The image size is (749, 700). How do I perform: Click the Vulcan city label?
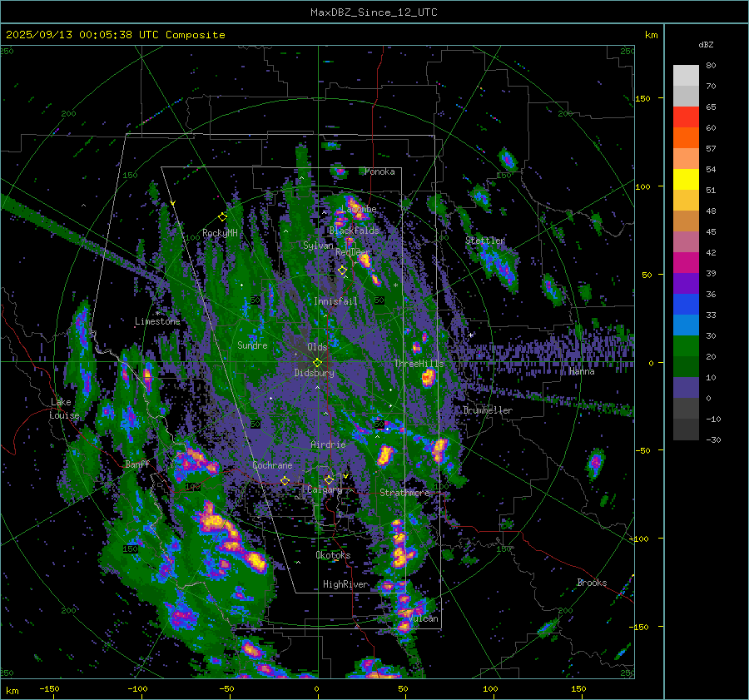(424, 618)
